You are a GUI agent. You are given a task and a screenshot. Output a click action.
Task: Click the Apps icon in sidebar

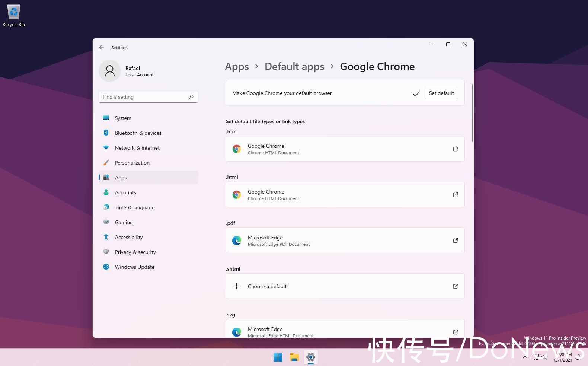click(106, 178)
